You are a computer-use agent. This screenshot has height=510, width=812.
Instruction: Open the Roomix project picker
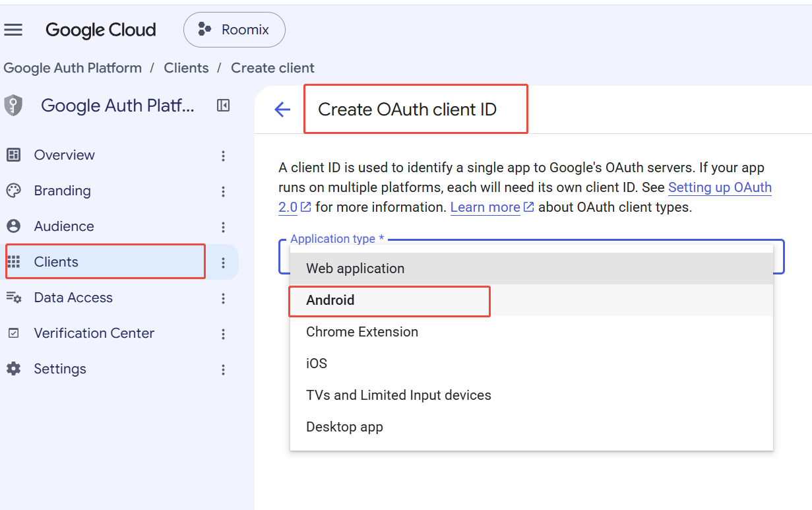[234, 30]
